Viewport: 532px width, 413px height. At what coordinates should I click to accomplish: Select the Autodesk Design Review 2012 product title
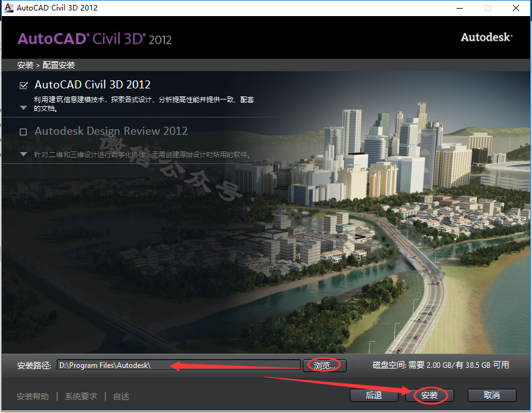tap(111, 131)
